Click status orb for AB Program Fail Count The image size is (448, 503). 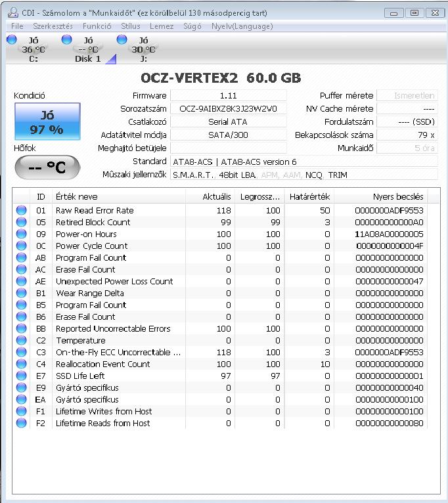[x=21, y=257]
